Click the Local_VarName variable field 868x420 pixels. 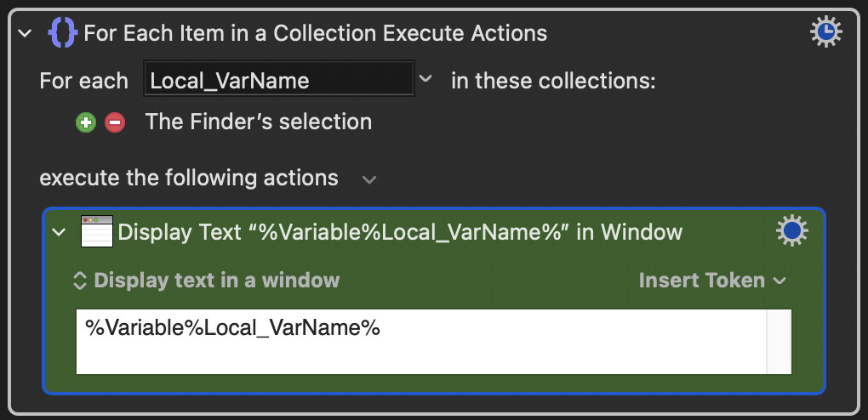[279, 78]
